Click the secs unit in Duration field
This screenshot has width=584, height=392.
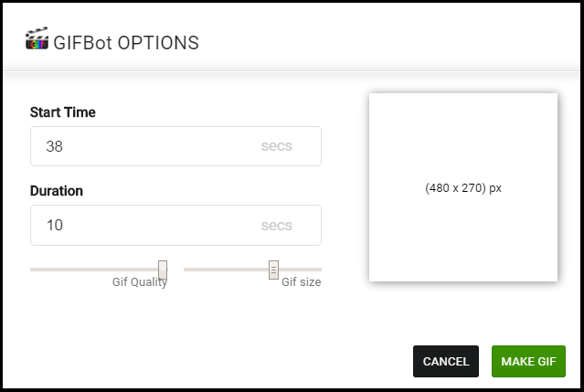(276, 225)
